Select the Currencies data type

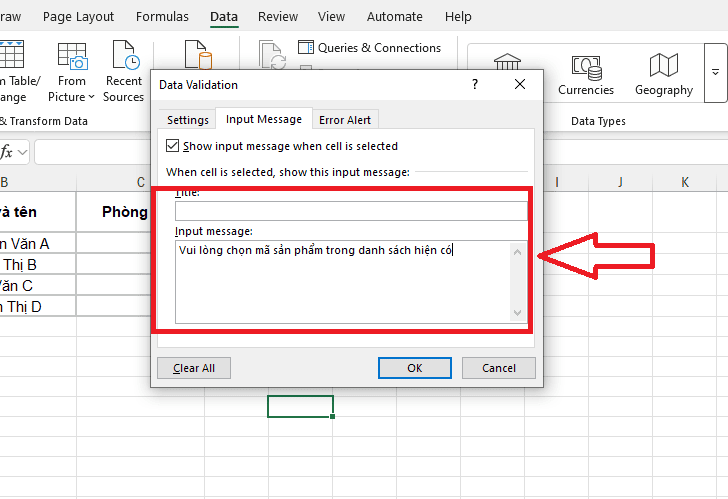pos(586,74)
